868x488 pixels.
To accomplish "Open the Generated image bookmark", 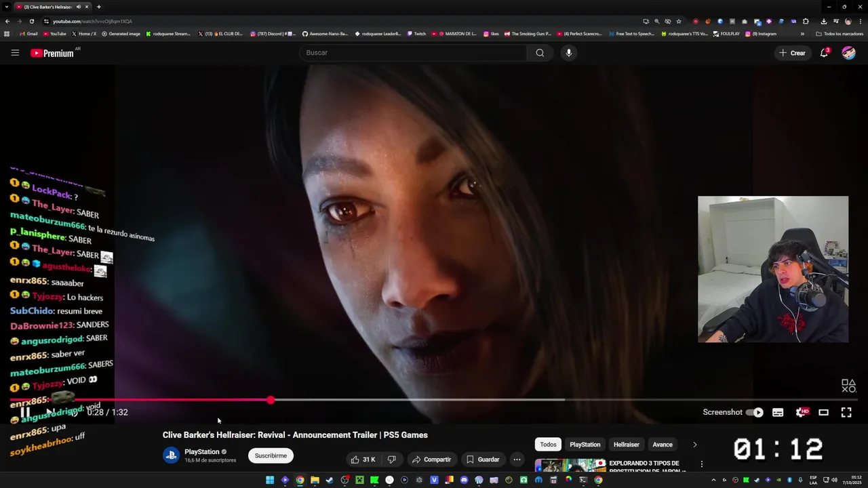I will click(x=121, y=34).
